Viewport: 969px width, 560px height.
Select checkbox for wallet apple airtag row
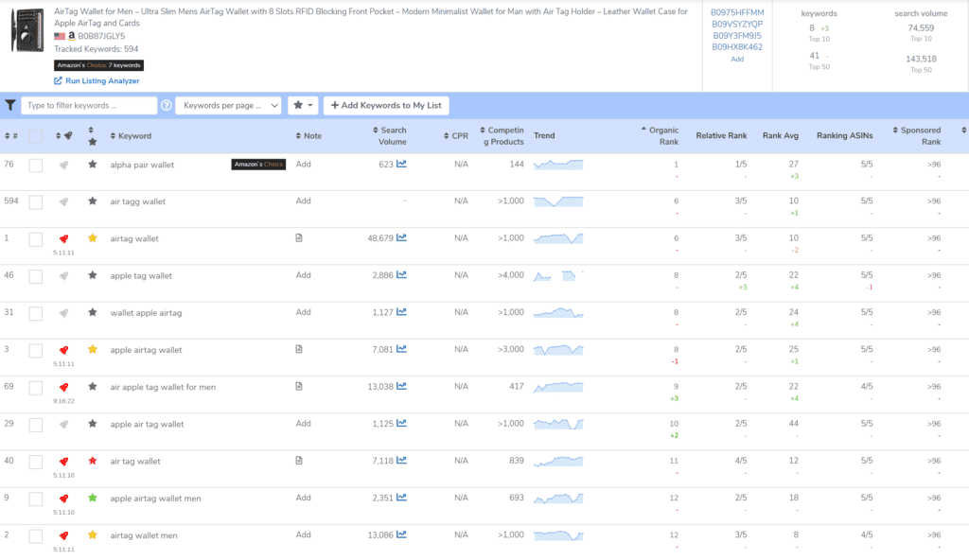36,313
